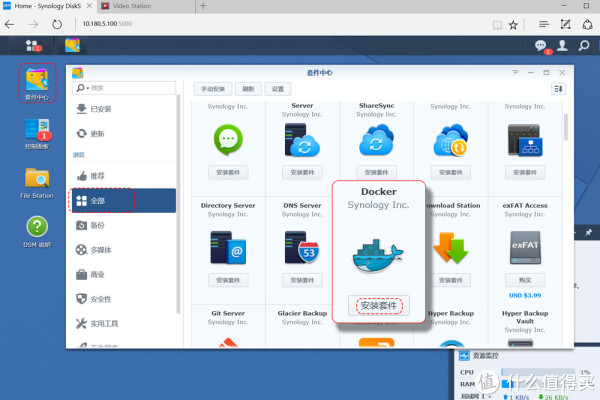
Task: Click the Hyper Backup Vault package title
Action: pyautogui.click(x=525, y=317)
